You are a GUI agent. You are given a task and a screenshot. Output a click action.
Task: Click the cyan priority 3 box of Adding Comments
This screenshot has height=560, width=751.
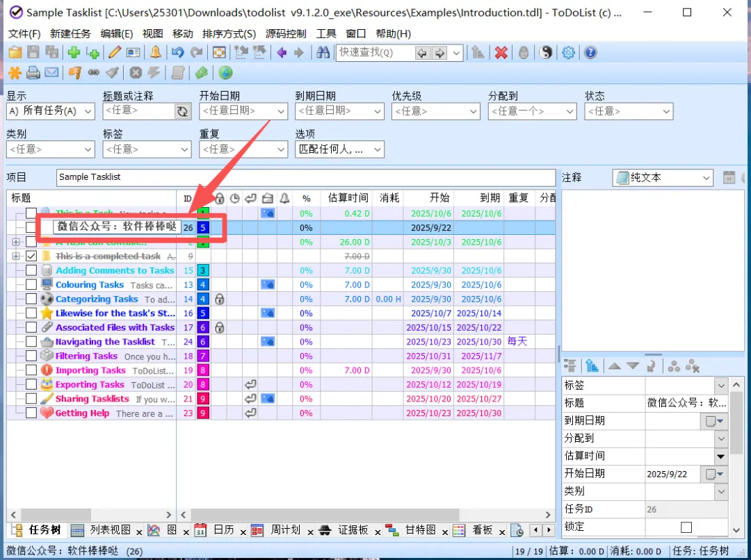pyautogui.click(x=203, y=270)
